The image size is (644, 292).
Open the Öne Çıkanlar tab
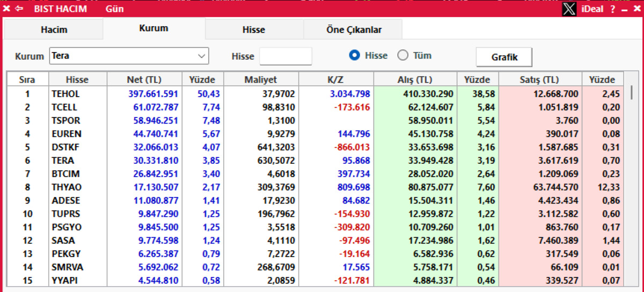[354, 30]
